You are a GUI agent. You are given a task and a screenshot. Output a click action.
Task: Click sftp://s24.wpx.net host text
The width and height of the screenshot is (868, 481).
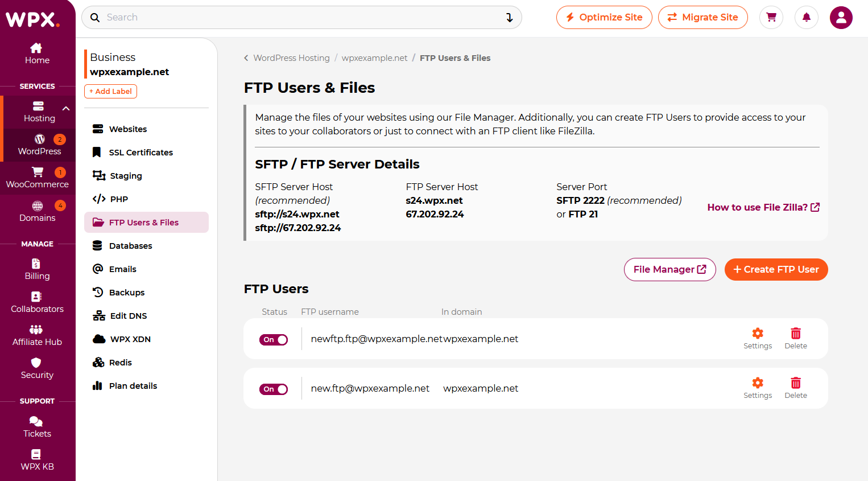(x=297, y=214)
